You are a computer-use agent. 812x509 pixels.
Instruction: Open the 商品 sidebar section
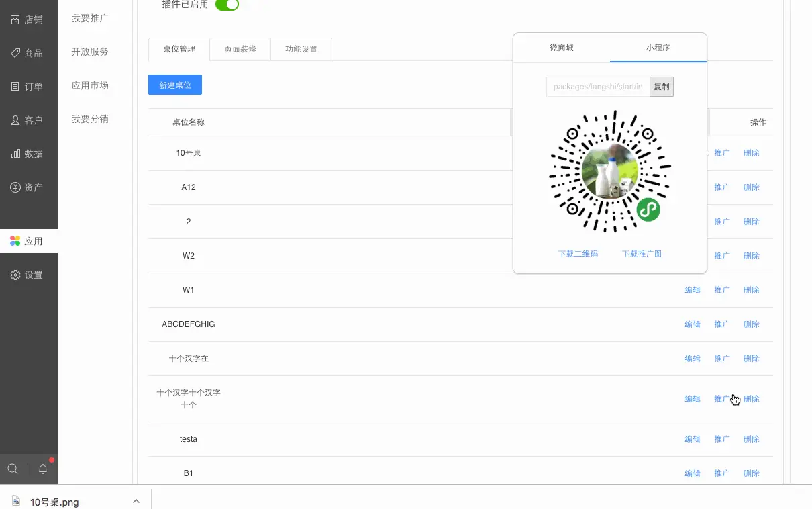(28, 53)
